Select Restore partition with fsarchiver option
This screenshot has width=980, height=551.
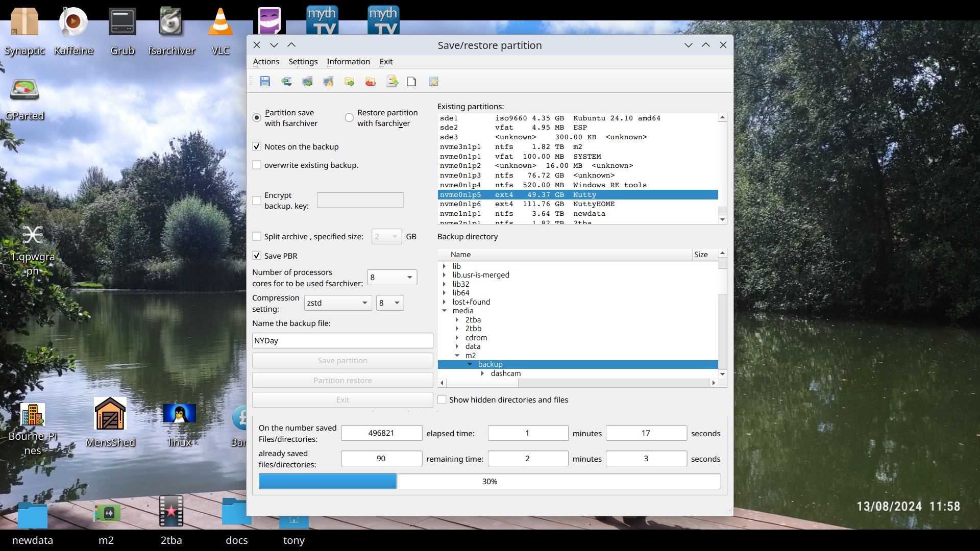point(350,118)
